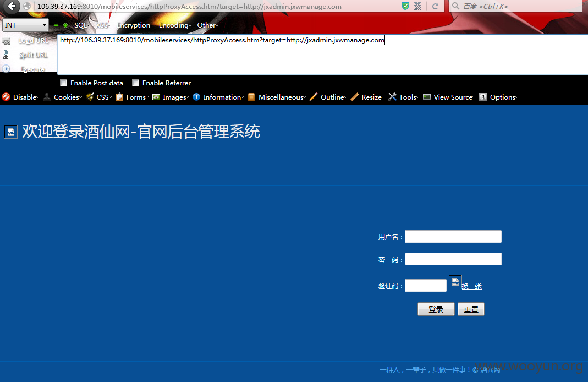The width and height of the screenshot is (588, 382).
Task: Click the 换一张 captcha refresh link
Action: (x=472, y=286)
